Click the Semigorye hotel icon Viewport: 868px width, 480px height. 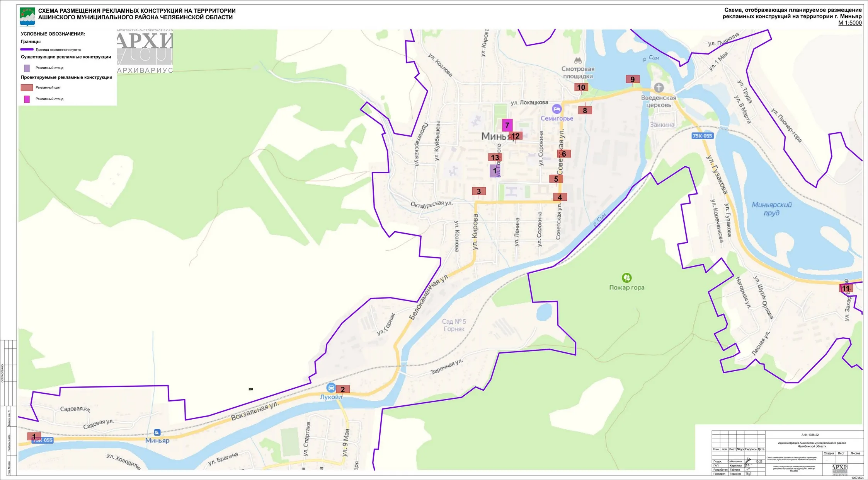pyautogui.click(x=557, y=109)
